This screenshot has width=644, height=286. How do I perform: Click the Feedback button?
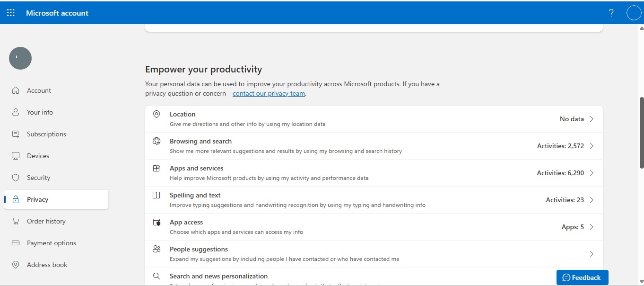pyautogui.click(x=582, y=277)
